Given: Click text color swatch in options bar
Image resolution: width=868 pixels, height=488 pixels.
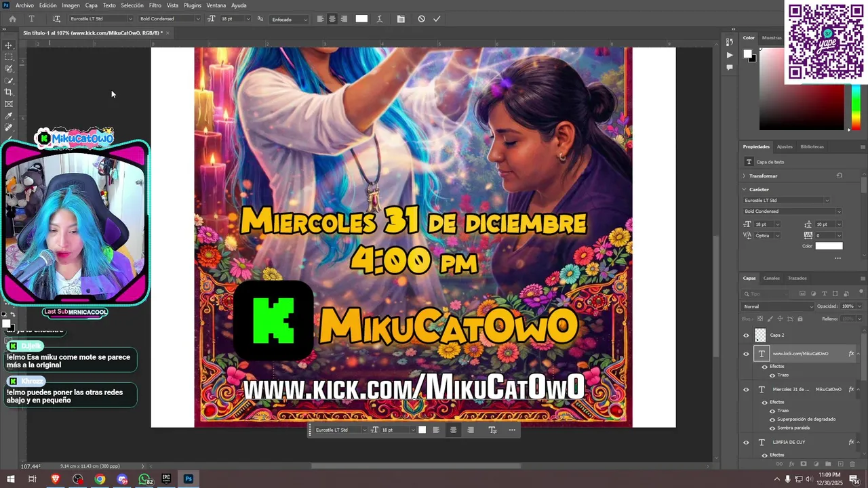Looking at the screenshot, I should pyautogui.click(x=361, y=19).
